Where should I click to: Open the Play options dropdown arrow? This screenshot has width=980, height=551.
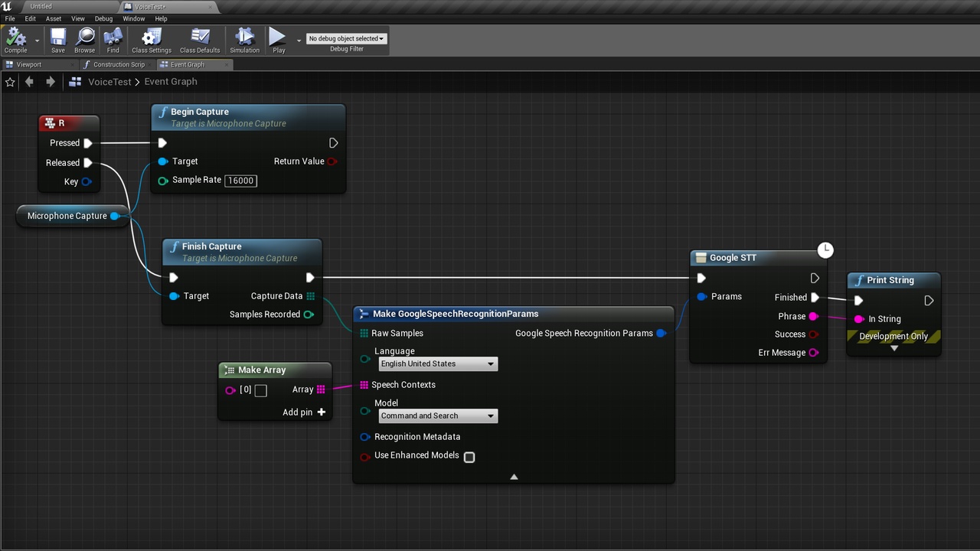click(299, 41)
